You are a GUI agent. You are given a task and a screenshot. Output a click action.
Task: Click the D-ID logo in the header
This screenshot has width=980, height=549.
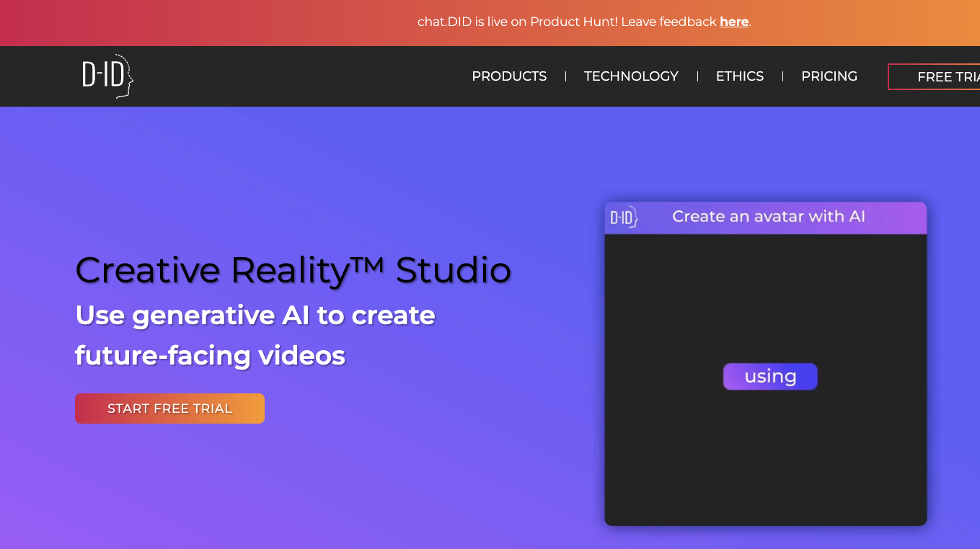[x=107, y=76]
